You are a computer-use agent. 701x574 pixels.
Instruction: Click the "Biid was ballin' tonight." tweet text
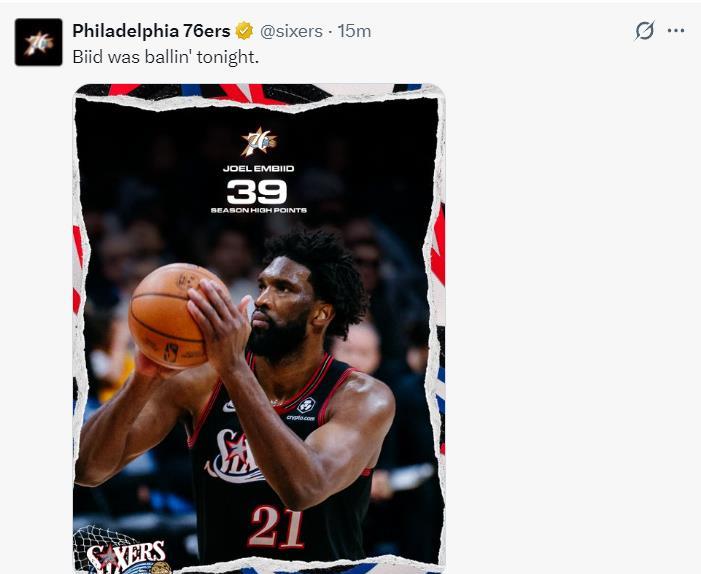tap(165, 57)
